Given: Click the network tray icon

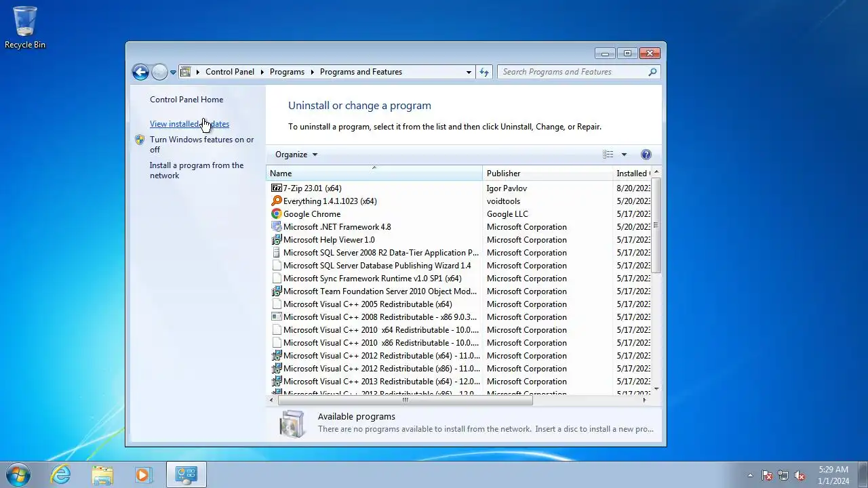Looking at the screenshot, I should (783, 475).
